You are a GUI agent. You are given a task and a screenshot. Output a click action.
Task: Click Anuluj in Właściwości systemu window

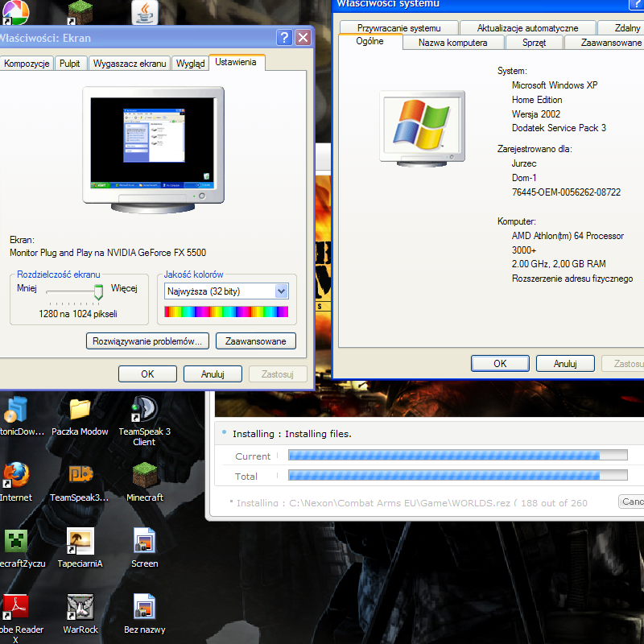click(565, 364)
